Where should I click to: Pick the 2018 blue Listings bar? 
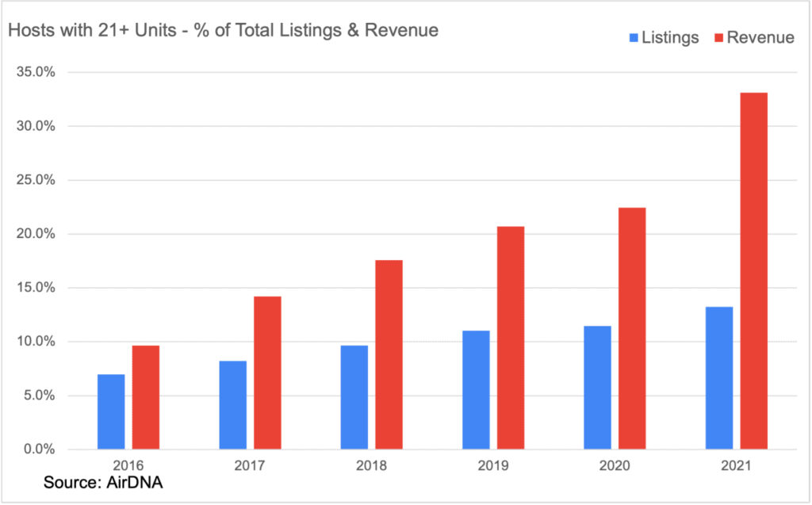(x=354, y=397)
